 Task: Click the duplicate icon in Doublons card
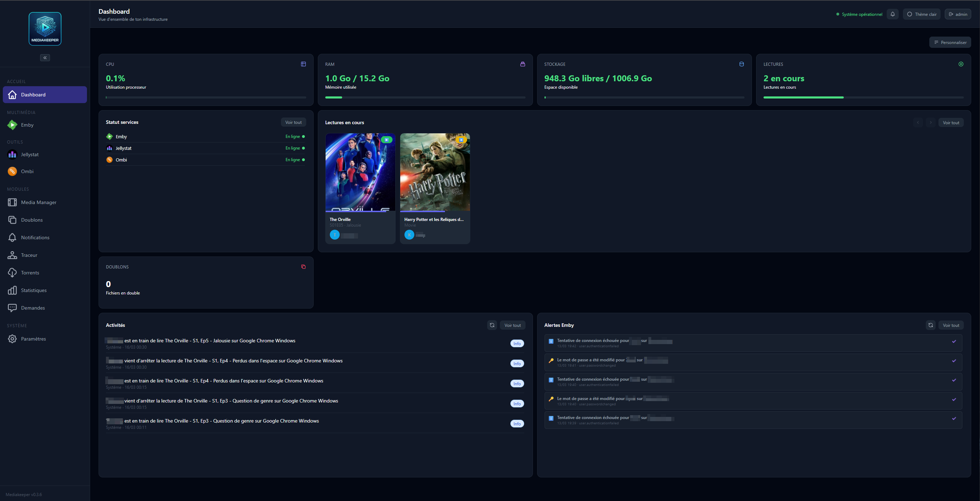pyautogui.click(x=303, y=267)
